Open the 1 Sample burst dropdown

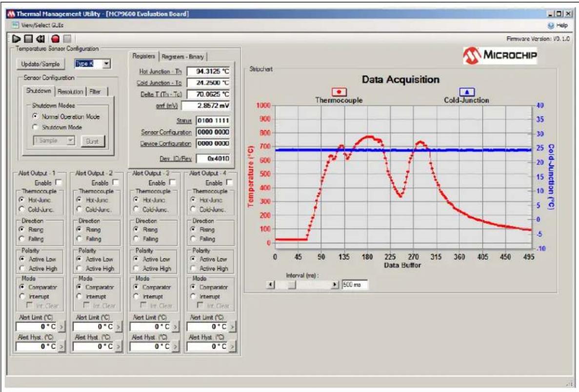70,140
